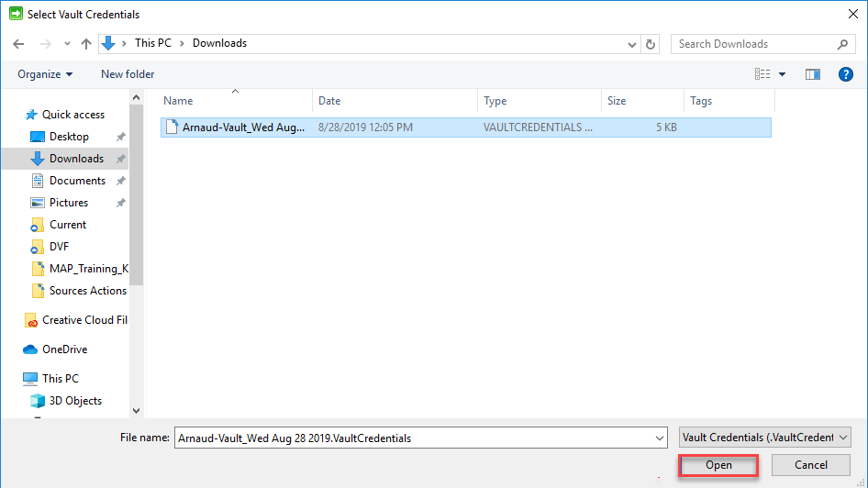Screen dimensions: 868x488
Task: Click the Up one level arrow
Action: (x=86, y=44)
